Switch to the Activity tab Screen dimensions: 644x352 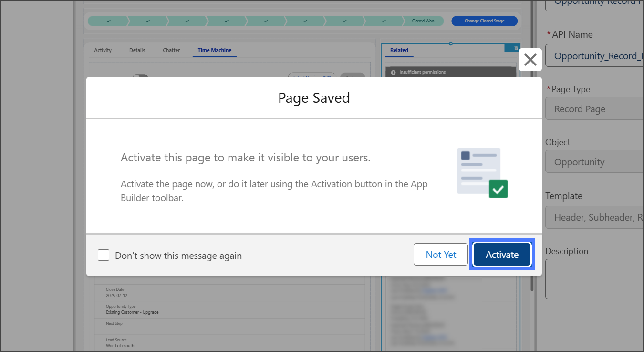tap(103, 50)
